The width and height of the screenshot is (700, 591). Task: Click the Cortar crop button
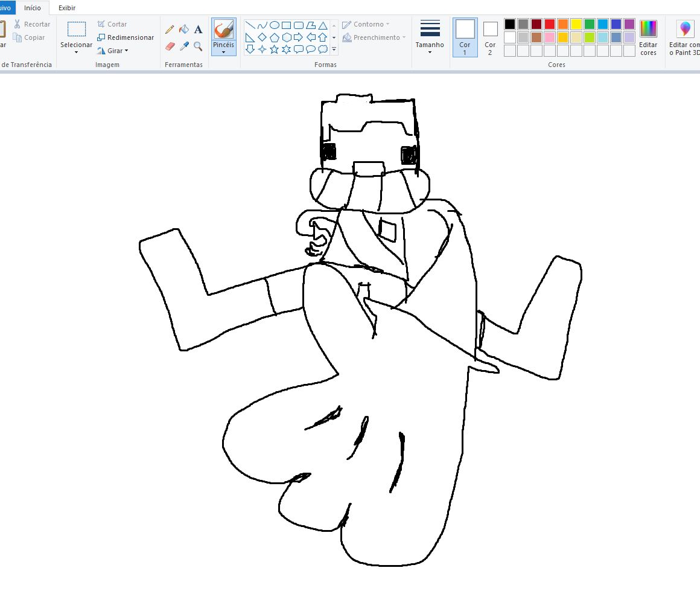click(x=112, y=24)
